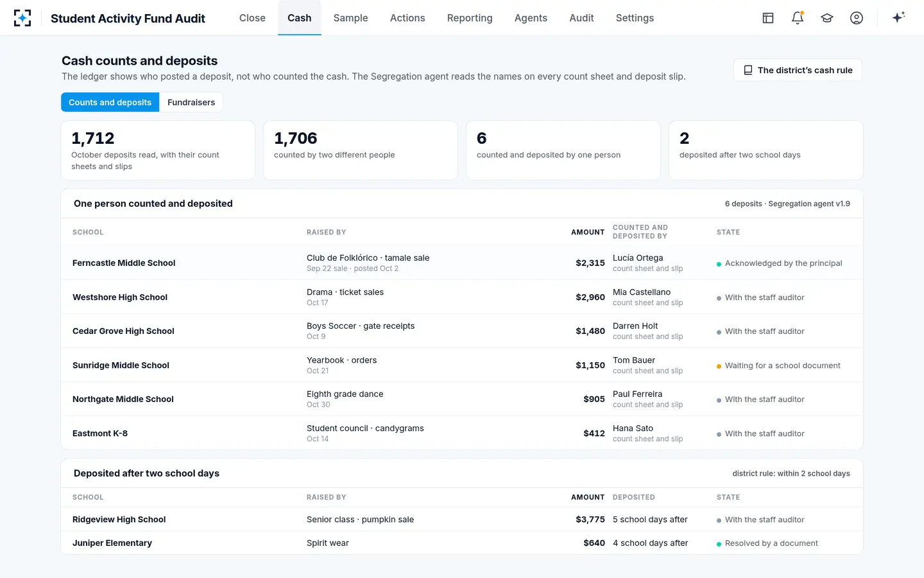The height and width of the screenshot is (578, 924).
Task: Open the Juniper Elementary row
Action: (462, 543)
